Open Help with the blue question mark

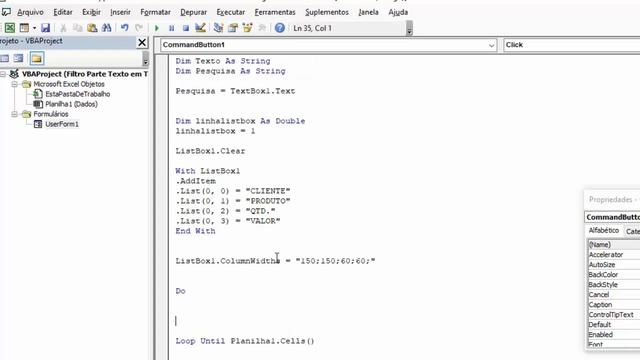point(280,28)
